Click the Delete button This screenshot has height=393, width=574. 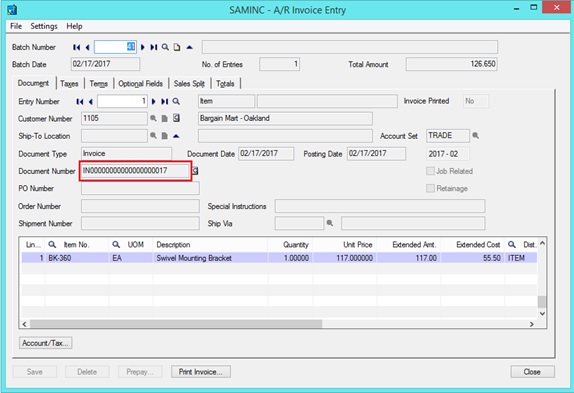pos(87,372)
